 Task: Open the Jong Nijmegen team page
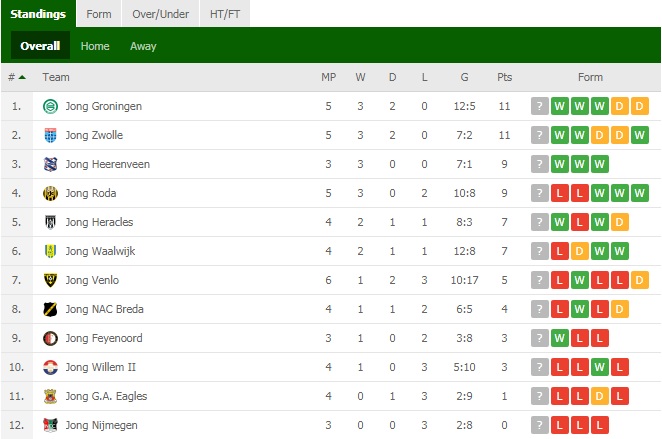point(101,425)
